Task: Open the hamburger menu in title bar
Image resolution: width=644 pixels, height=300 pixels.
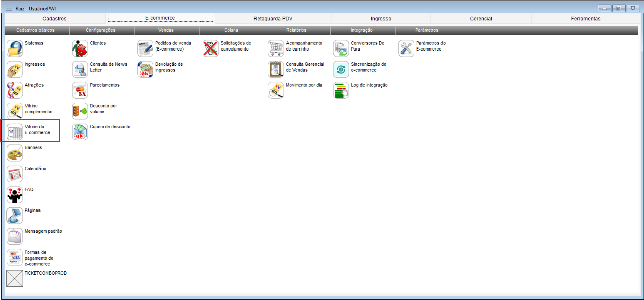Action: (x=9, y=8)
